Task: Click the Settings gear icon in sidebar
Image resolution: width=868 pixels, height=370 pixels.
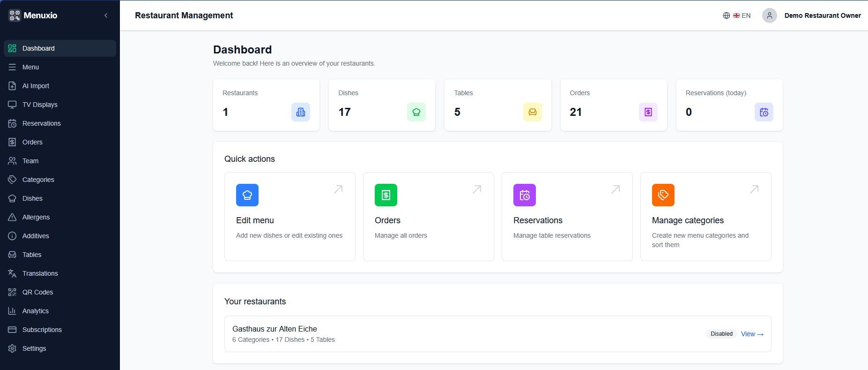Action: coord(12,348)
